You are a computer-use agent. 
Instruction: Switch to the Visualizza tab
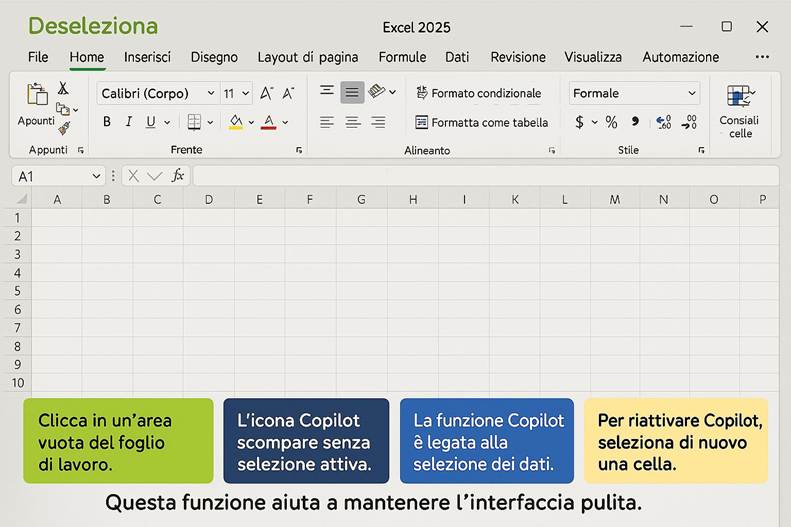coord(593,57)
